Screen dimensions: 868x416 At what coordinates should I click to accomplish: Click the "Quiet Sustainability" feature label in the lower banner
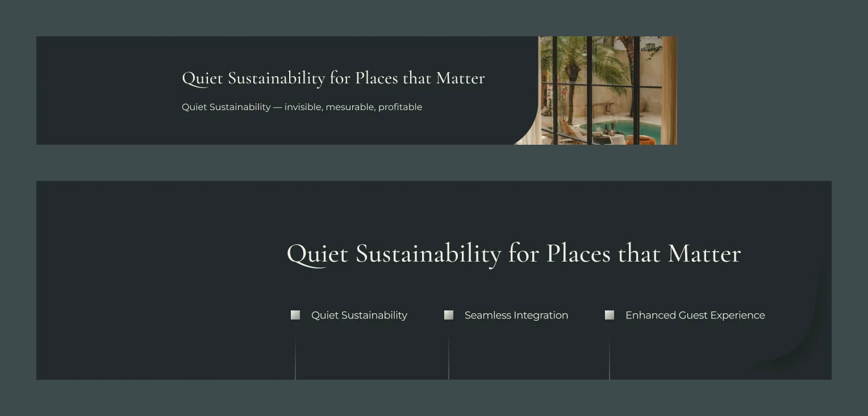[359, 316]
